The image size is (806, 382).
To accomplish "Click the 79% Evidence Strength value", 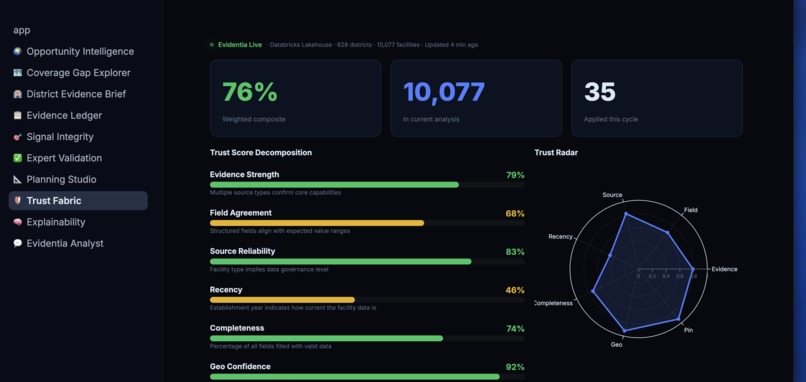I will (515, 175).
